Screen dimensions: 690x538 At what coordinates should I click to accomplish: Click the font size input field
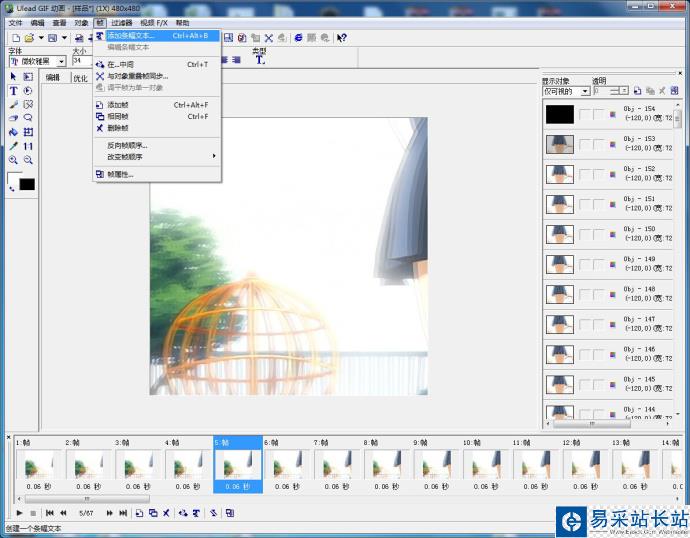[x=83, y=61]
